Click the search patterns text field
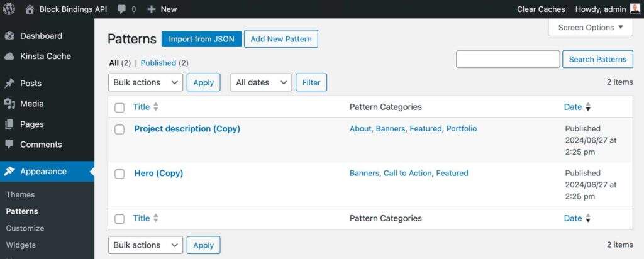 pos(508,59)
